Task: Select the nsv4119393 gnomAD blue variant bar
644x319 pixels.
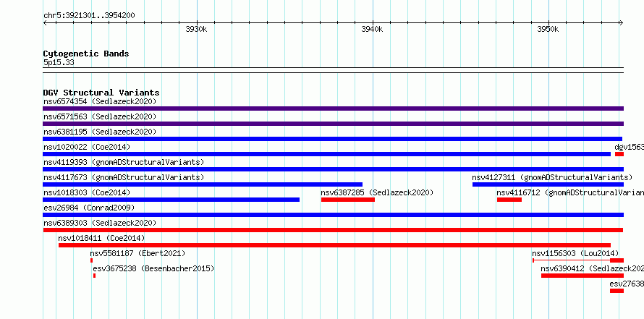Action: [x=333, y=169]
